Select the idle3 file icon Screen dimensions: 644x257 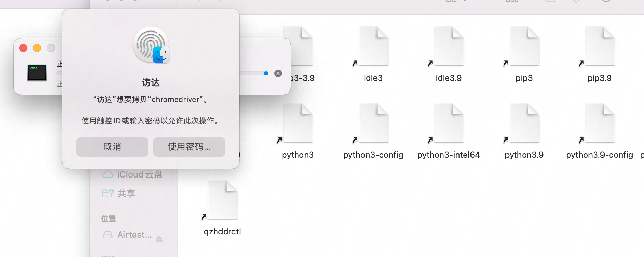point(373,47)
